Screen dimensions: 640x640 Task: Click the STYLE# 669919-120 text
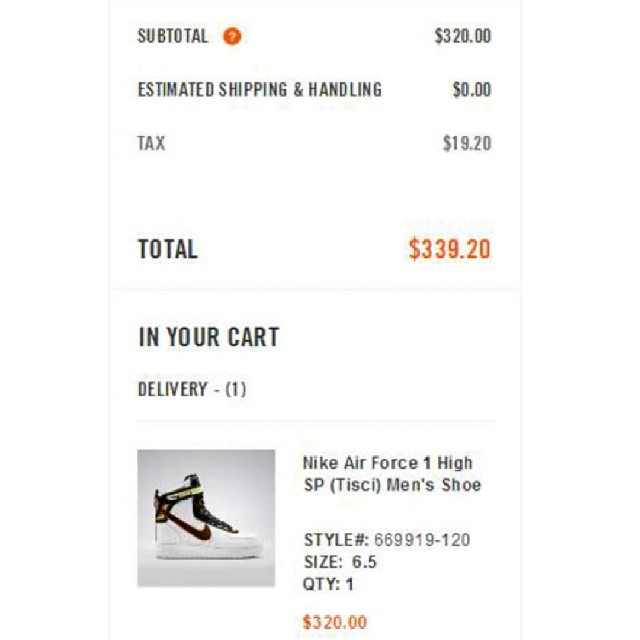(386, 540)
